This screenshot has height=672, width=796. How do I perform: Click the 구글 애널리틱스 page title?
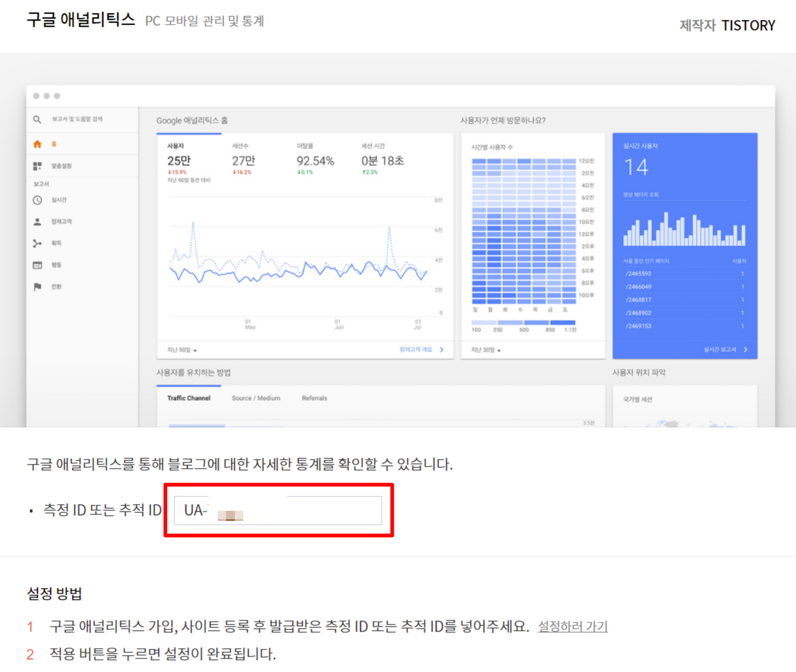81,20
